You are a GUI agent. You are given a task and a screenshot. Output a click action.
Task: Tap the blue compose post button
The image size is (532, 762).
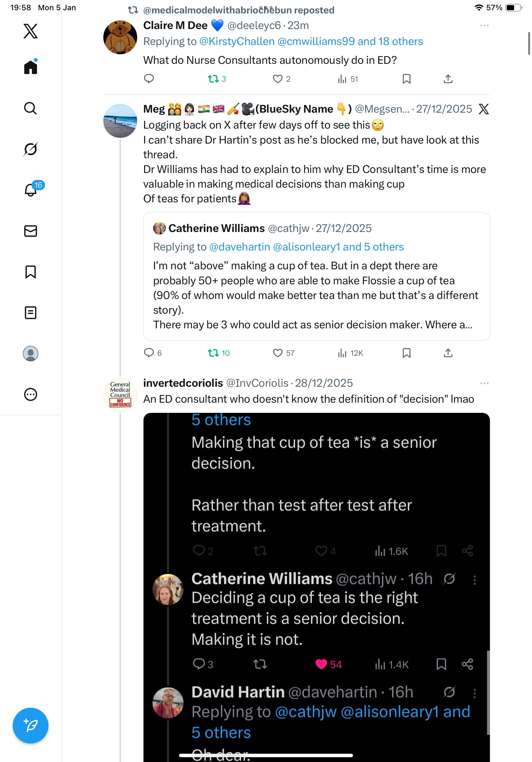click(x=31, y=726)
